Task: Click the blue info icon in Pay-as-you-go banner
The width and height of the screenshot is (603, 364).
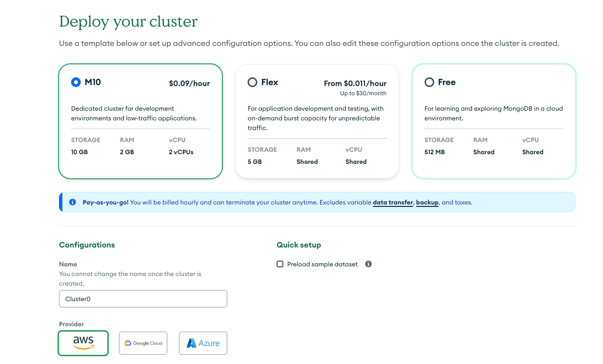Action: pos(73,202)
